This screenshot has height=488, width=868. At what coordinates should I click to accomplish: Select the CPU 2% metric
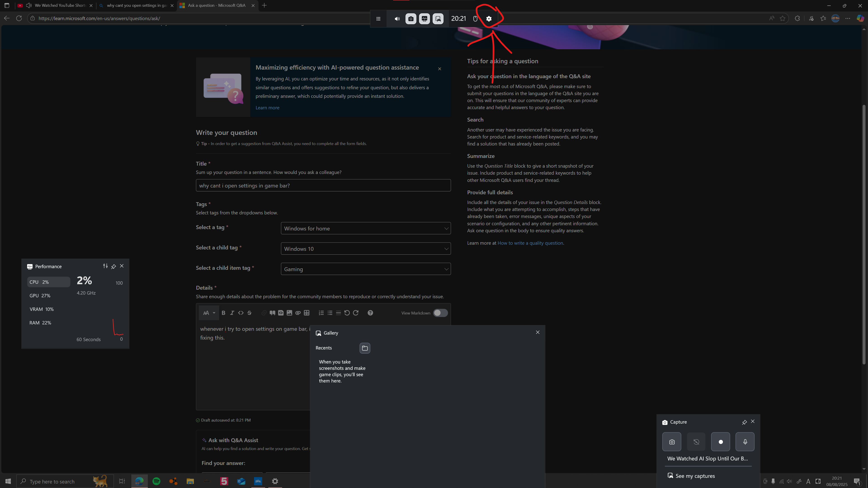coord(49,282)
